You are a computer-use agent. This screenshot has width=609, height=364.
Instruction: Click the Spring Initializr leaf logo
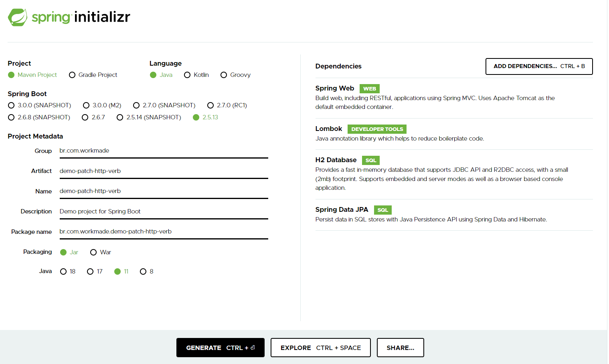pyautogui.click(x=18, y=17)
